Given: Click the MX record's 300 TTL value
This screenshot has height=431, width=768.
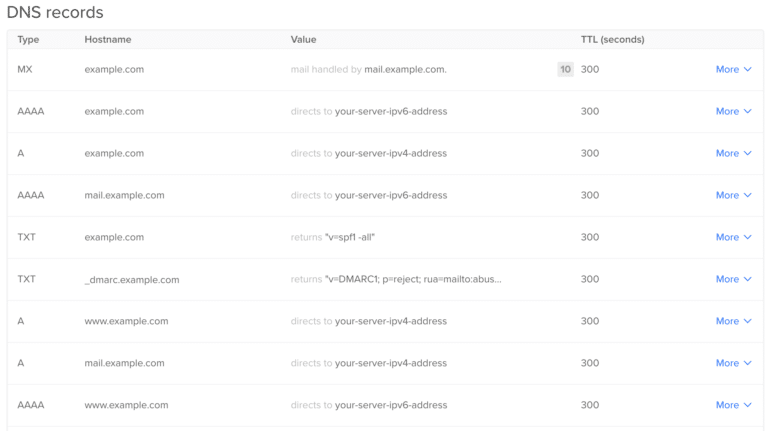Looking at the screenshot, I should pyautogui.click(x=590, y=70).
